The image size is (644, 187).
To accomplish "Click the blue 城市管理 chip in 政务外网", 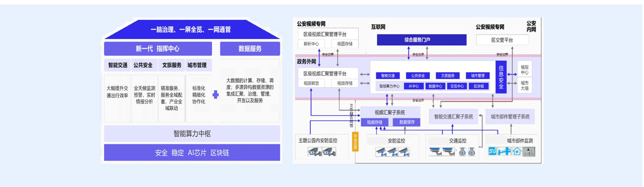I will 478,76.
